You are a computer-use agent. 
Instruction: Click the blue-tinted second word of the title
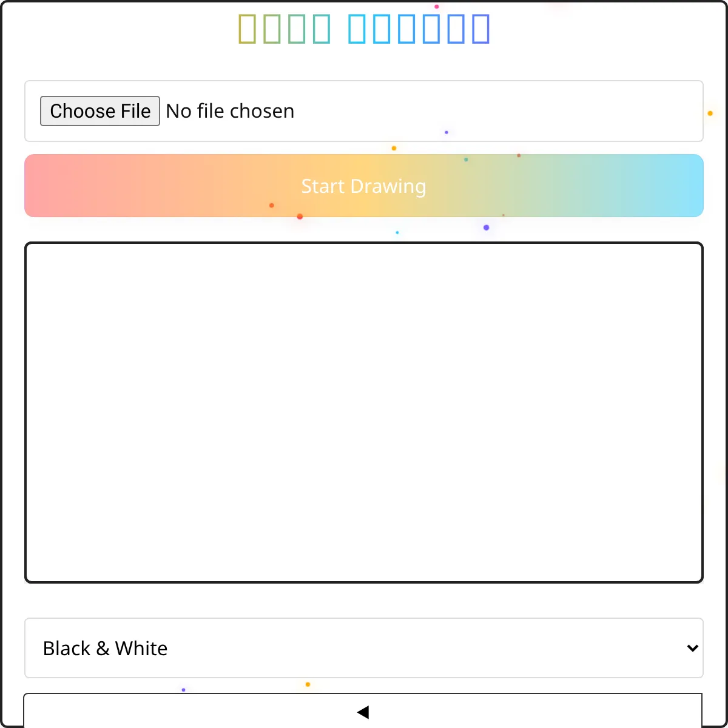(x=419, y=29)
